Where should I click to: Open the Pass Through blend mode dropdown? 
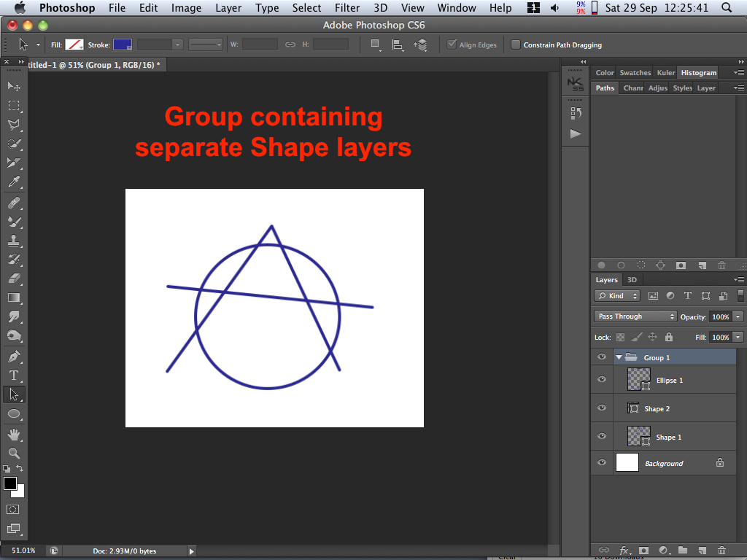(635, 316)
